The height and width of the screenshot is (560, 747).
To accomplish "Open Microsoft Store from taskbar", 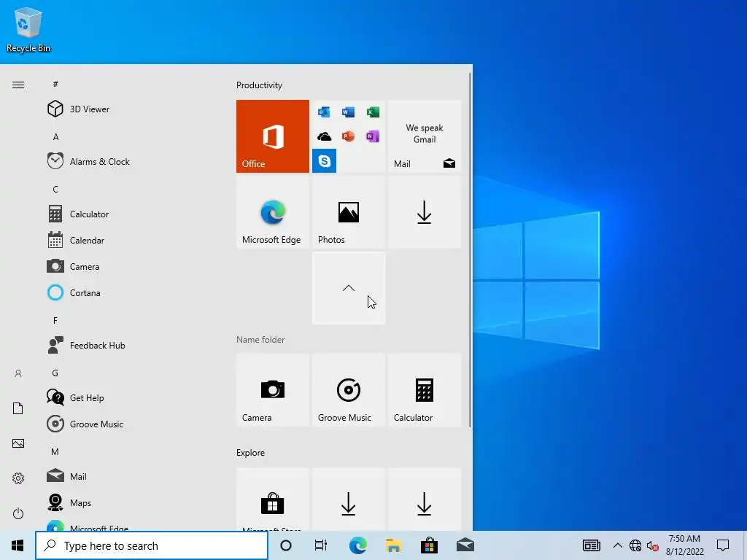I will tap(429, 545).
